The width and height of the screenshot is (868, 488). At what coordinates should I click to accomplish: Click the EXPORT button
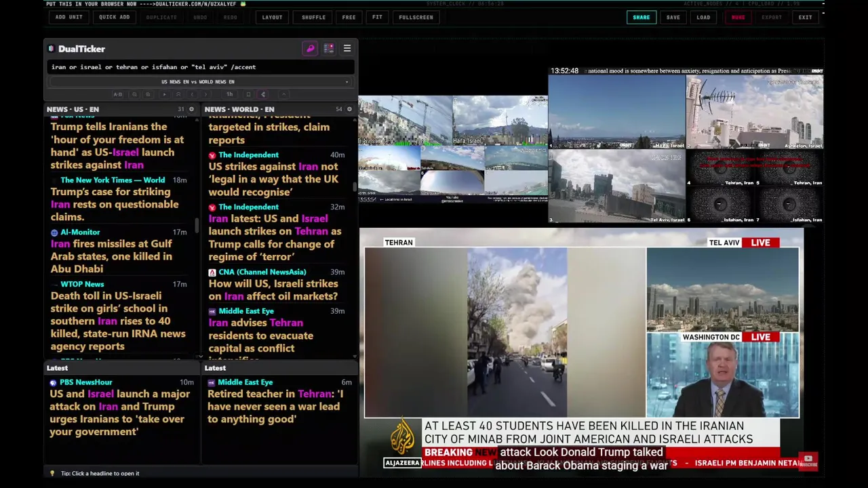(772, 18)
